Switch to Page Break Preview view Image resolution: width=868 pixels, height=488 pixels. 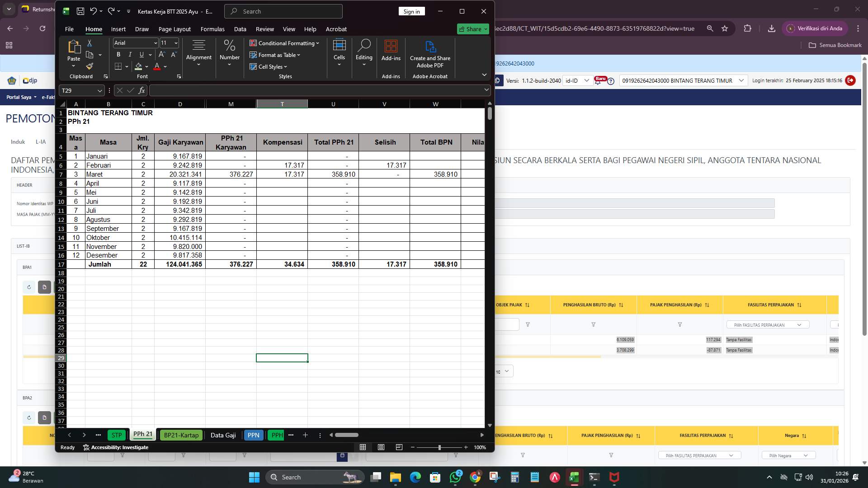click(399, 447)
